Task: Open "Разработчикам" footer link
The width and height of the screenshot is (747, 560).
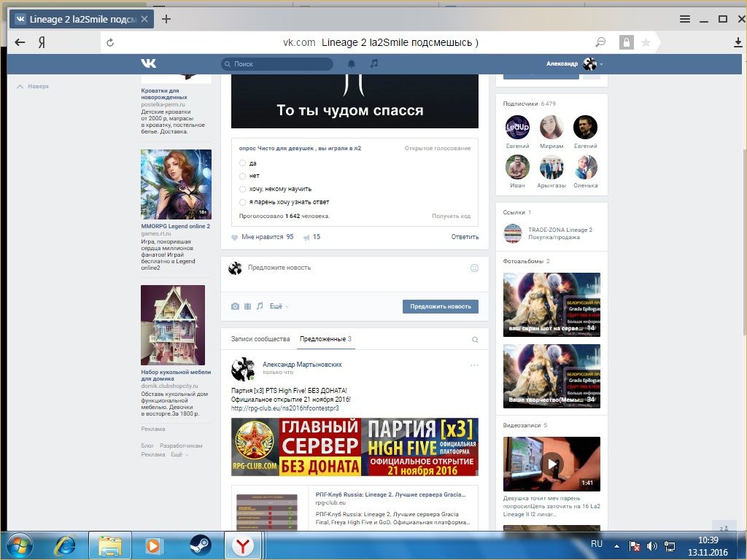Action: [181, 446]
